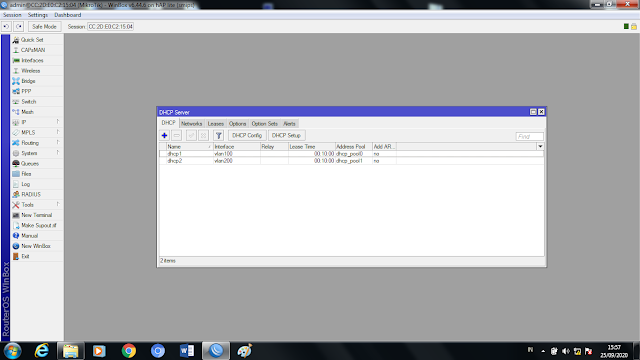This screenshot has width=640, height=360.
Task: Open filter funnel icon in DHCP Server
Action: pos(219,136)
